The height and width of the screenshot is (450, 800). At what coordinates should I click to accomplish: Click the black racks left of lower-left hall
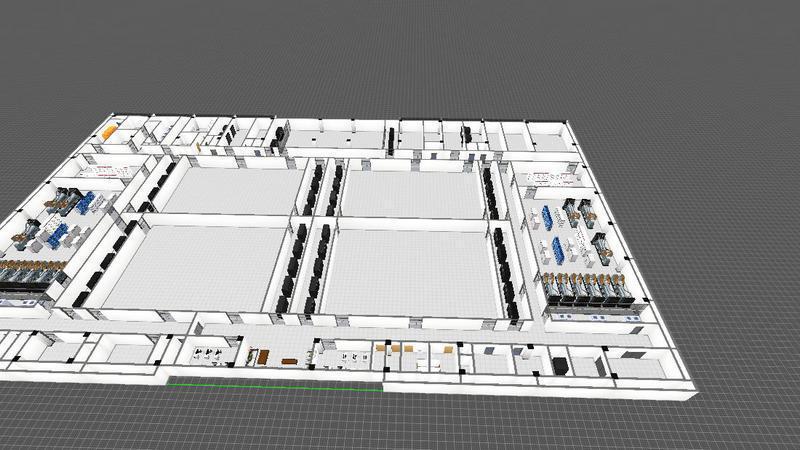(112, 255)
